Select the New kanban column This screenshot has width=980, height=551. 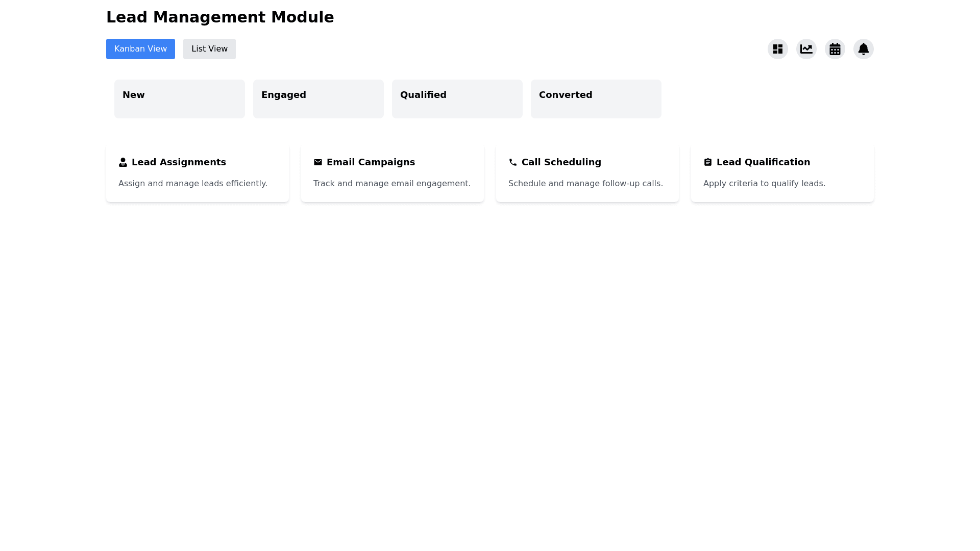coord(180,99)
